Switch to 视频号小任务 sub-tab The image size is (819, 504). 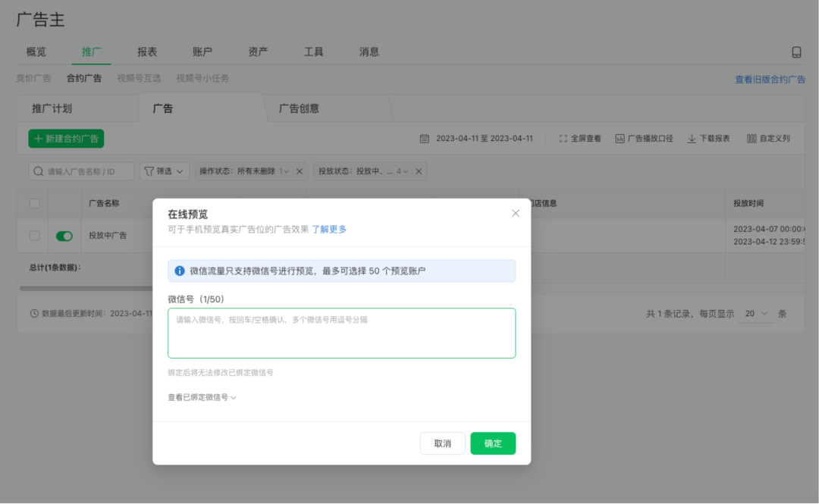point(202,78)
